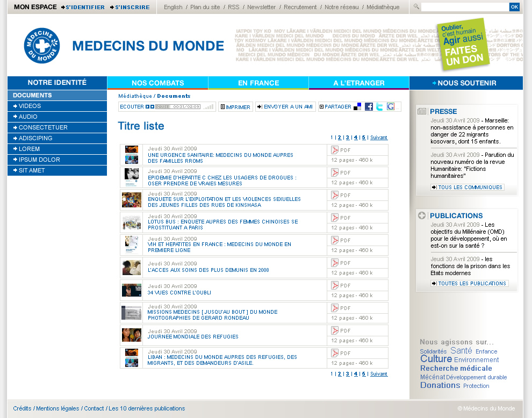Go to page 2 in top pagination
This screenshot has height=418, width=532.
339,138
